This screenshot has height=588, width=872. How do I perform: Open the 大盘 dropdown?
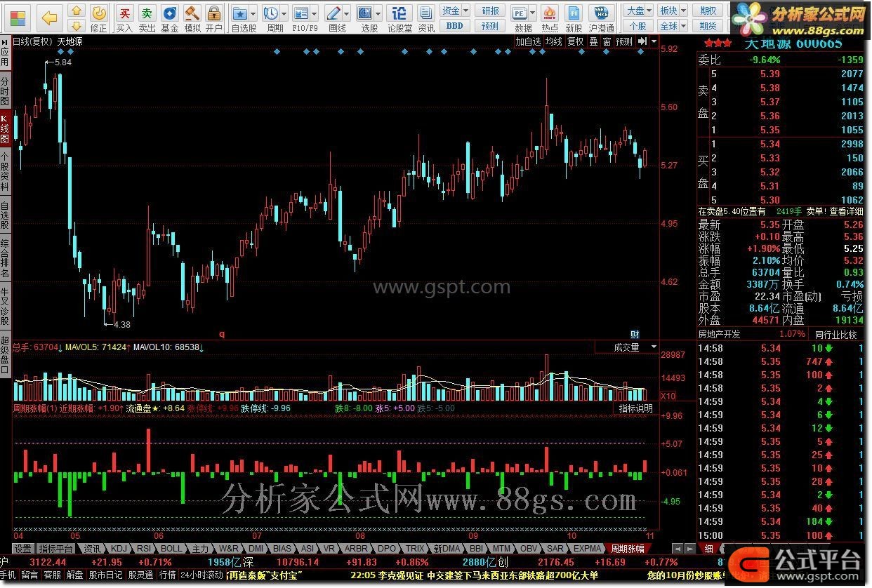coord(638,11)
